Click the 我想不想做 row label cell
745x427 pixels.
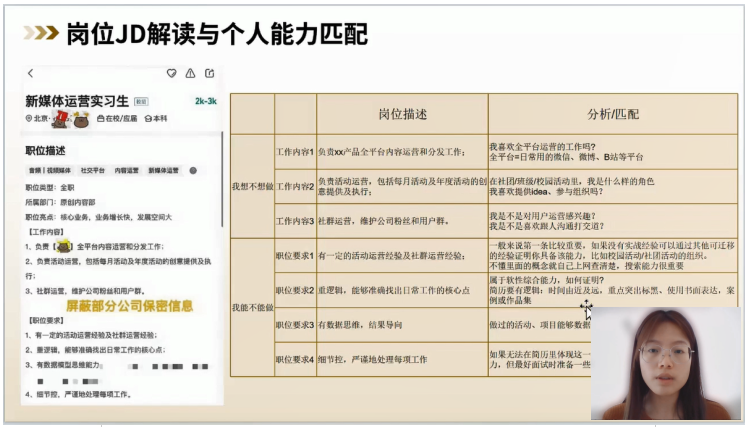click(x=251, y=186)
